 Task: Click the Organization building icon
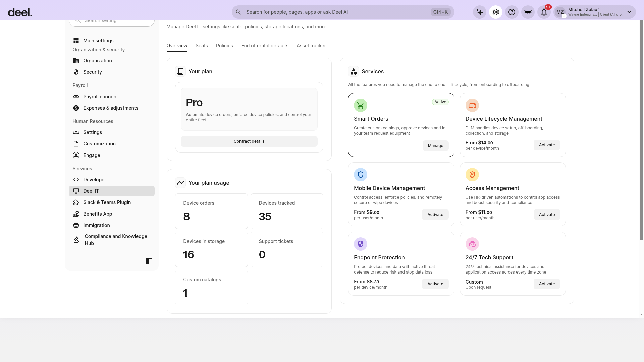point(76,61)
